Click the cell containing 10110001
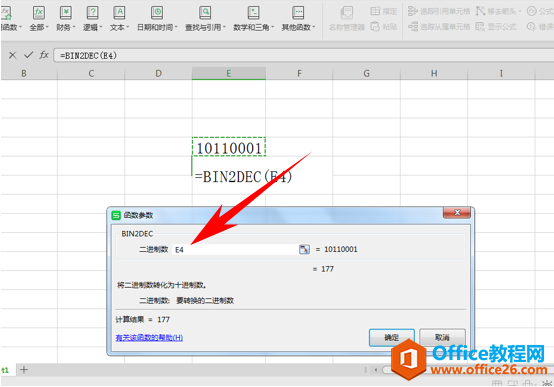 pos(229,147)
